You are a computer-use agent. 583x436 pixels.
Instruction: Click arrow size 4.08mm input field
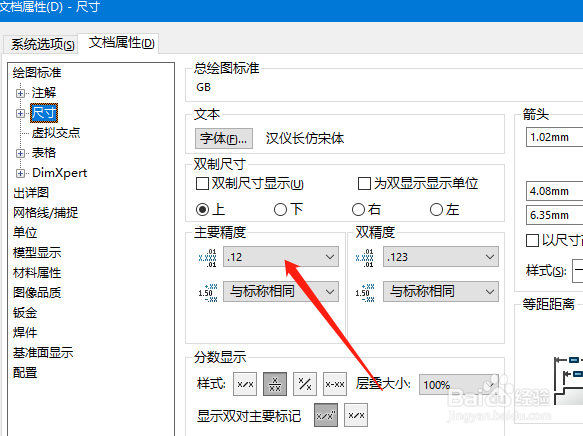point(554,191)
